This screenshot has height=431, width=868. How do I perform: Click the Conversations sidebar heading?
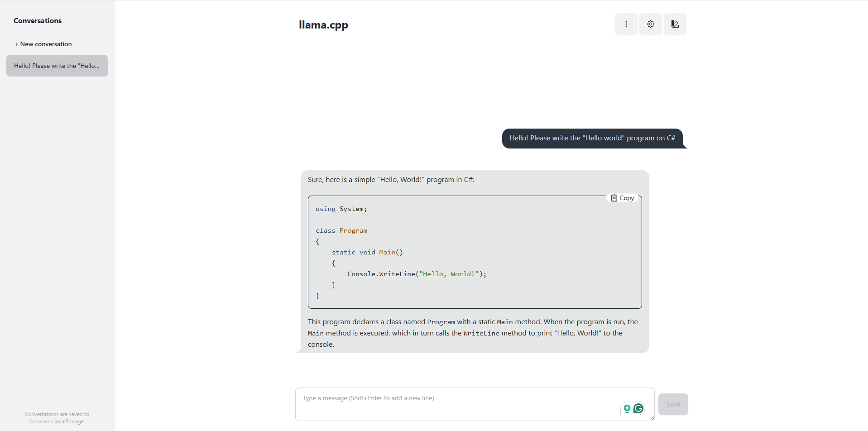pos(38,21)
